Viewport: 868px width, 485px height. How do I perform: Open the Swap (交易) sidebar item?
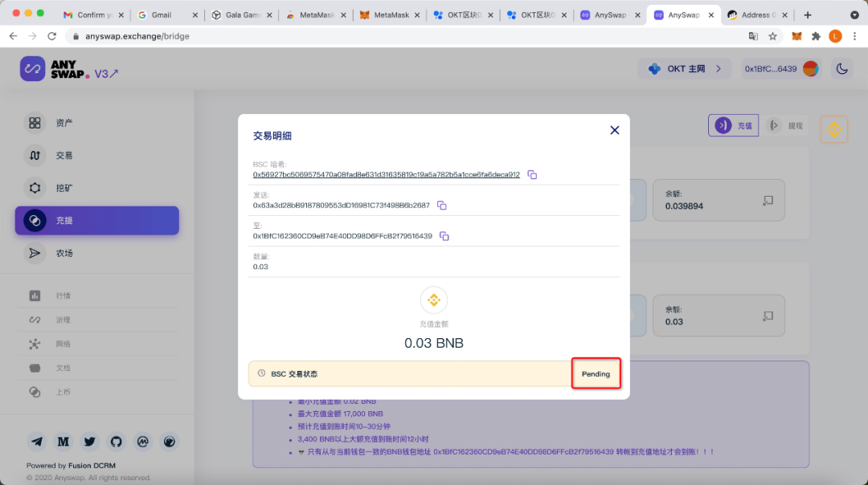(x=97, y=156)
